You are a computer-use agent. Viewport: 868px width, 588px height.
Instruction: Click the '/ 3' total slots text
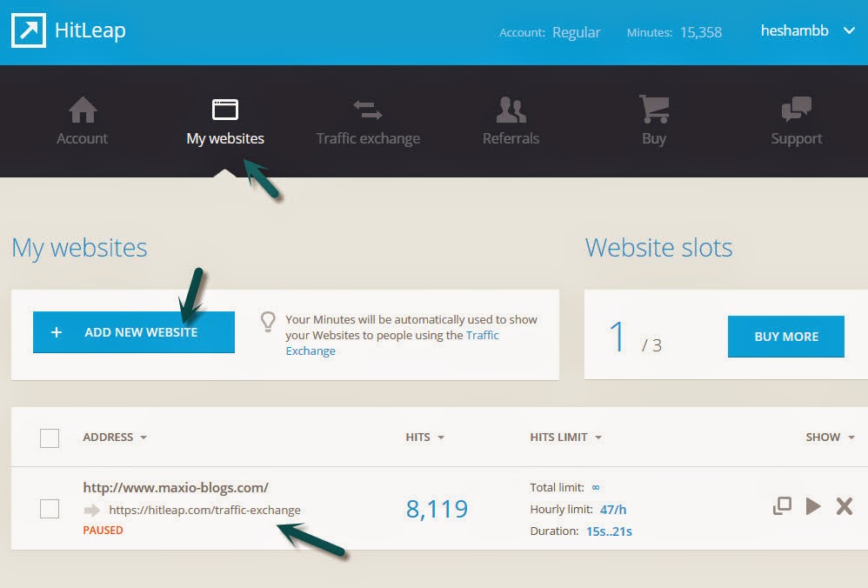click(651, 345)
